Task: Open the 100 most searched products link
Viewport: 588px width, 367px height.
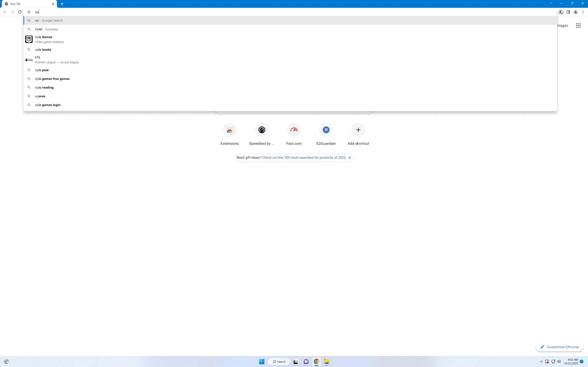Action: (304, 158)
